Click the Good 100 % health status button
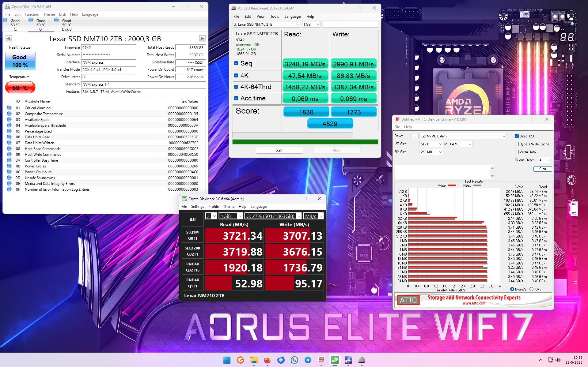This screenshot has height=367, width=588. (20, 61)
